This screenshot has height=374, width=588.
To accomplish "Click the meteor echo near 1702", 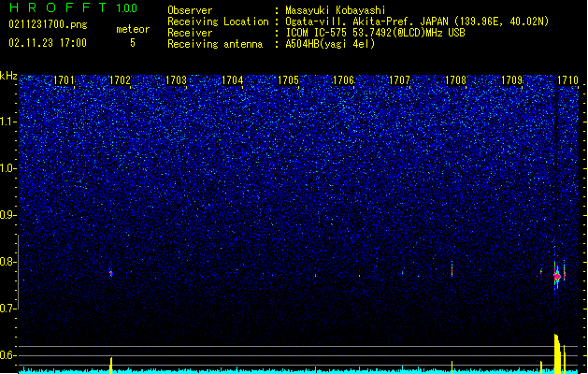I will pyautogui.click(x=111, y=273).
